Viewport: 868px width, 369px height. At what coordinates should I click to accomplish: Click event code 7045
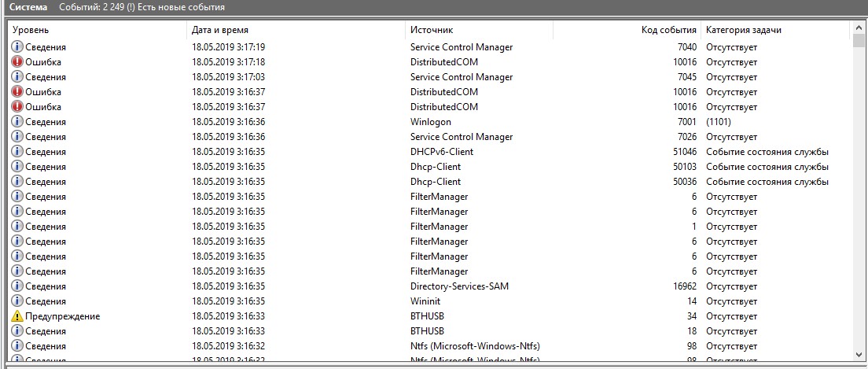(687, 77)
